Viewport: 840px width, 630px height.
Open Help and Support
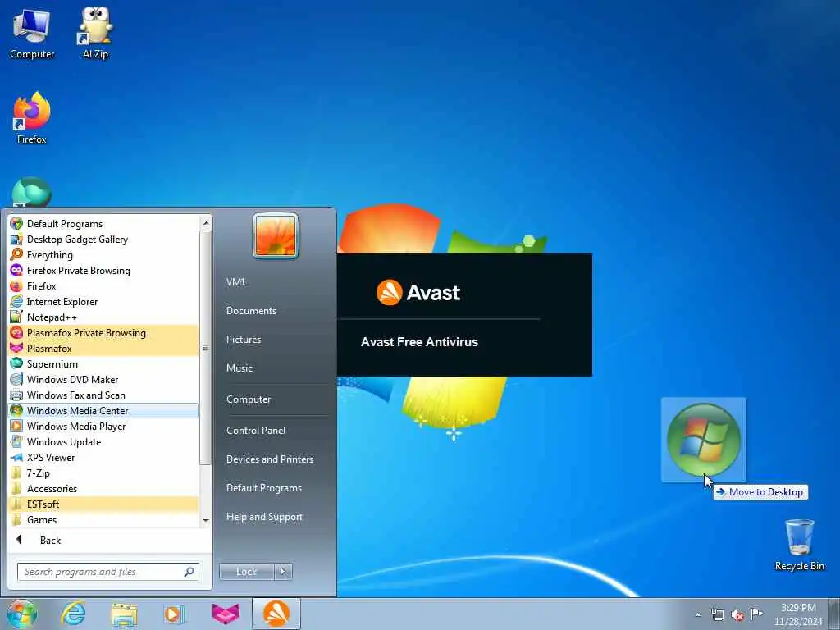tap(264, 517)
